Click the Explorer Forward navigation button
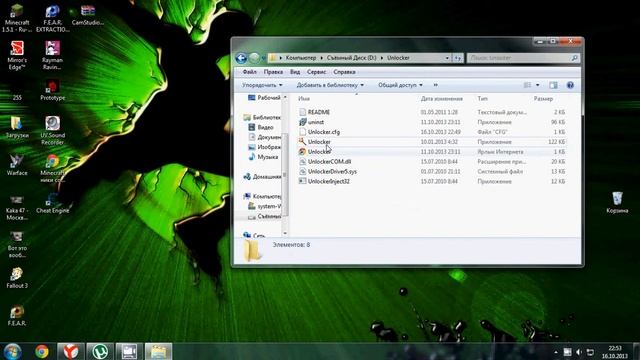 (254, 58)
